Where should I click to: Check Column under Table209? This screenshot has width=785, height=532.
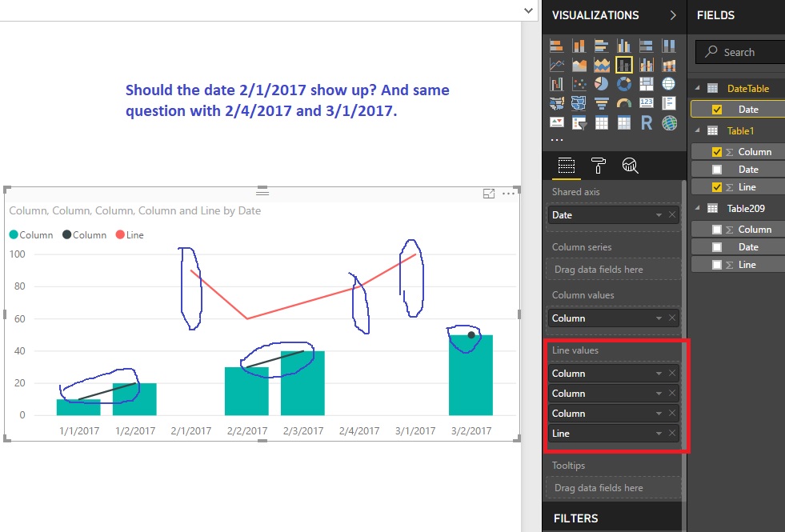tap(717, 230)
